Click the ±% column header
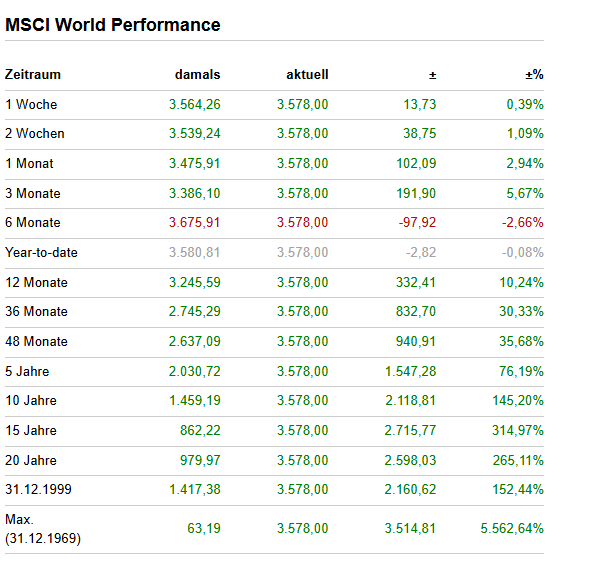Screen dimensions: 608x576 (534, 75)
